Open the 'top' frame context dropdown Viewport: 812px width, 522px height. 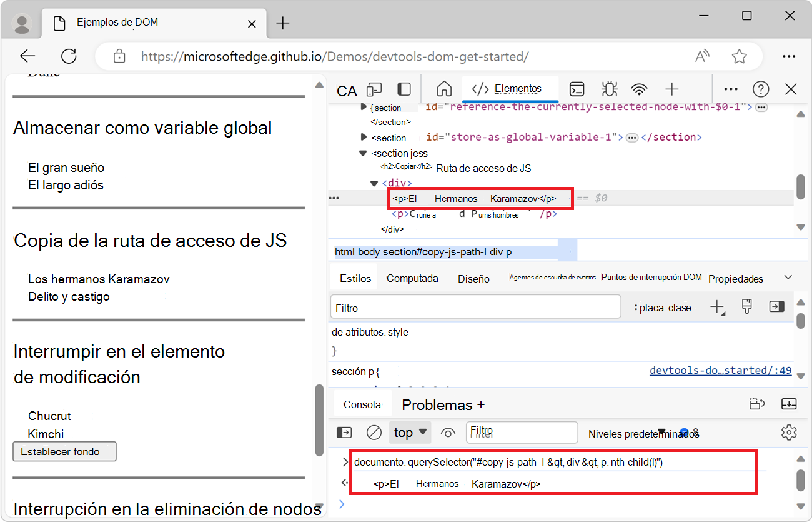(x=409, y=432)
